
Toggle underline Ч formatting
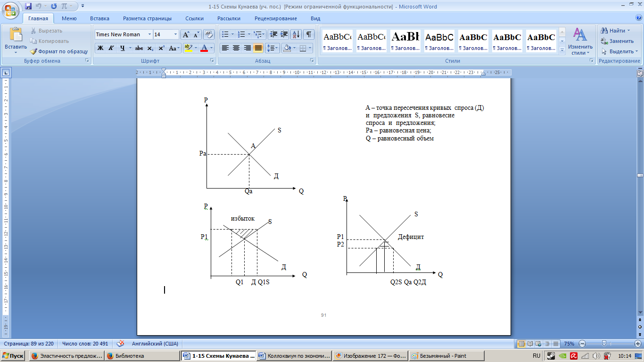click(122, 48)
